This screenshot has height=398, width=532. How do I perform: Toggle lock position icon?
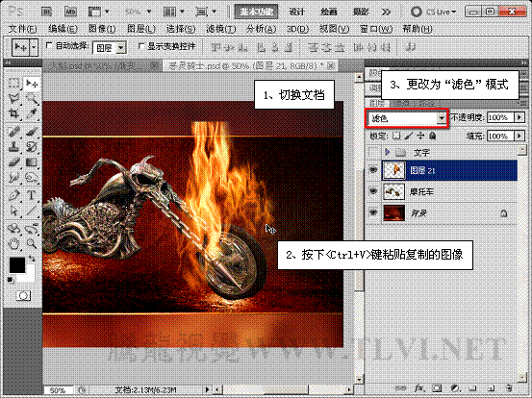(420, 136)
